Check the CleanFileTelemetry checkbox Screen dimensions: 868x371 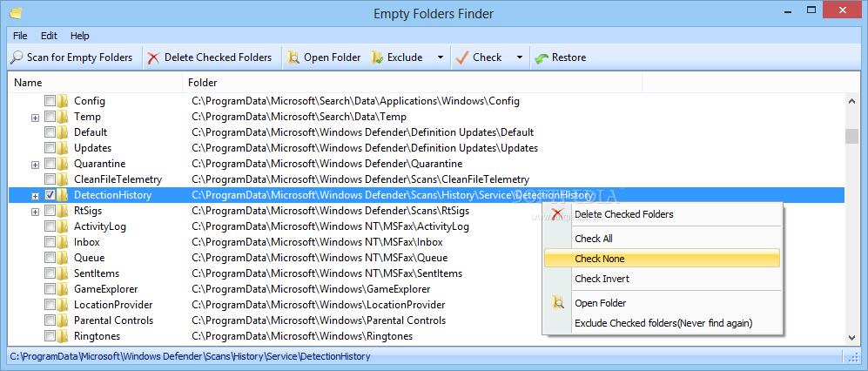pyautogui.click(x=50, y=179)
